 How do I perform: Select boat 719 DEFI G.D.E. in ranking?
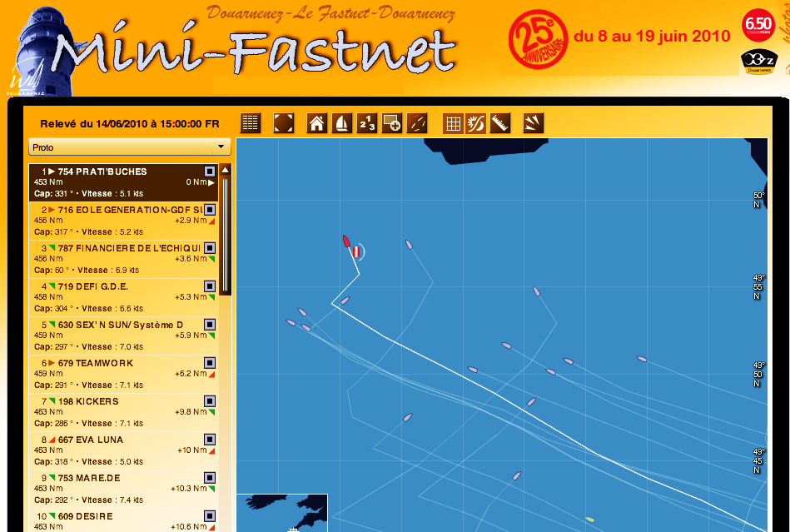click(123, 297)
